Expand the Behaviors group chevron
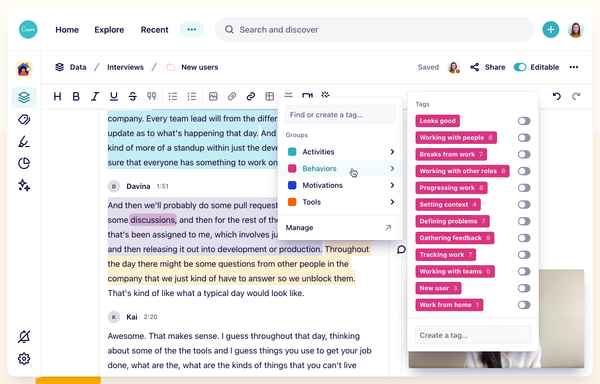This screenshot has height=384, width=600. (x=392, y=169)
